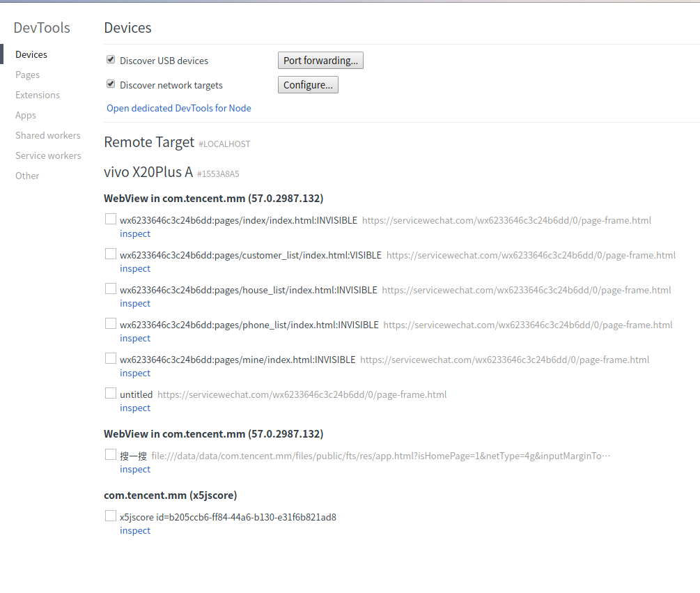Image resolution: width=700 pixels, height=593 pixels.
Task: Click the vivo X20Plus A device heading
Action: pos(148,172)
